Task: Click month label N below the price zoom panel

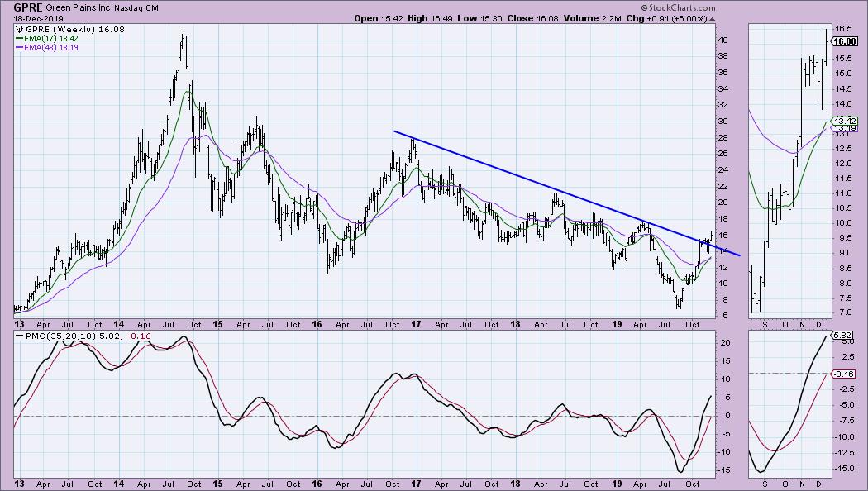Action: tap(802, 324)
